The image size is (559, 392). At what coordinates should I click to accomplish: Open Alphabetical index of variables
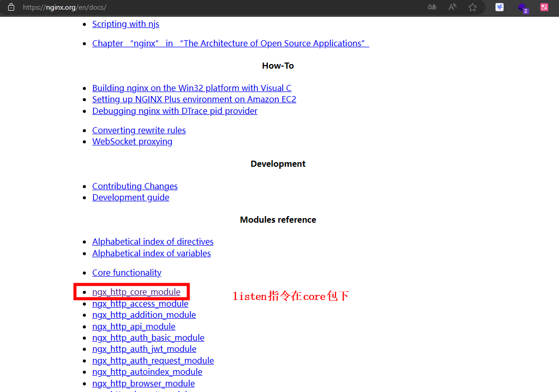click(151, 253)
